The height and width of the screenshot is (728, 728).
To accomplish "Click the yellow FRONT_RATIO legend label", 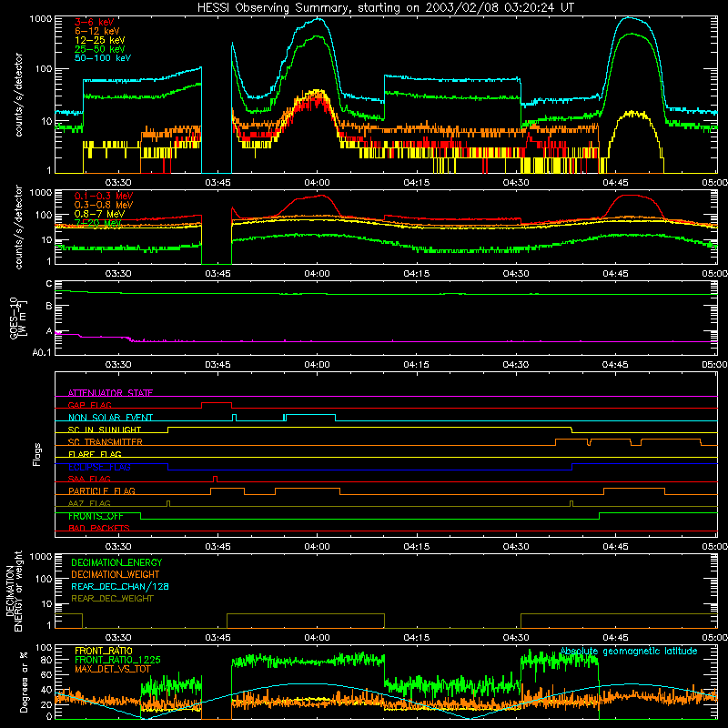I will point(103,651).
